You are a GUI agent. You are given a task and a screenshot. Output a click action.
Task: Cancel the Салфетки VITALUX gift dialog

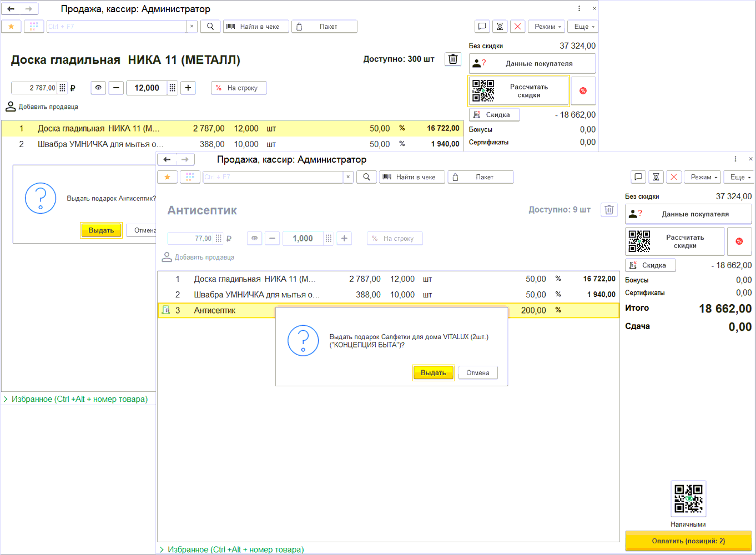pyautogui.click(x=478, y=373)
